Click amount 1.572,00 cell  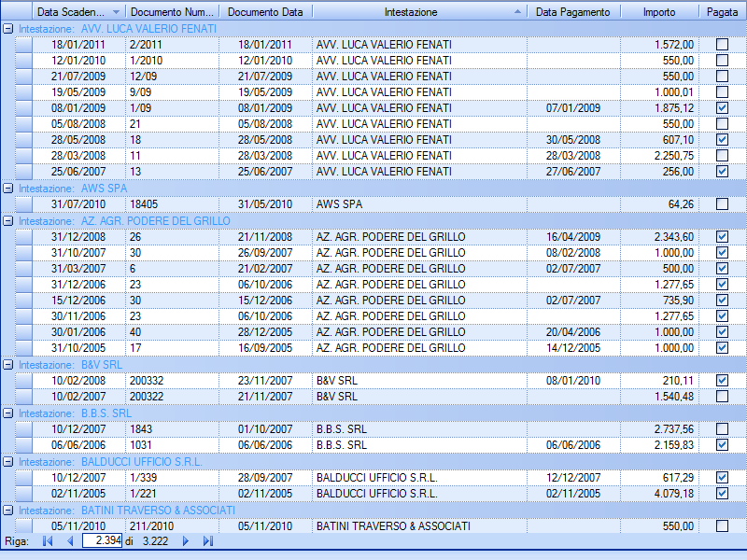659,45
